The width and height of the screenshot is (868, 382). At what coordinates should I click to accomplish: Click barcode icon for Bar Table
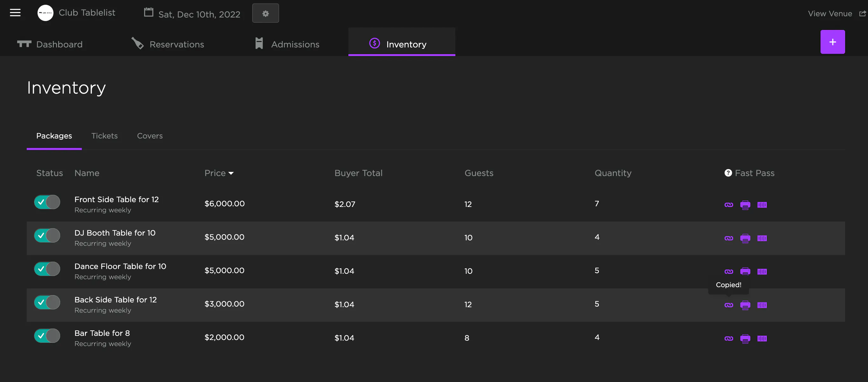(x=762, y=338)
